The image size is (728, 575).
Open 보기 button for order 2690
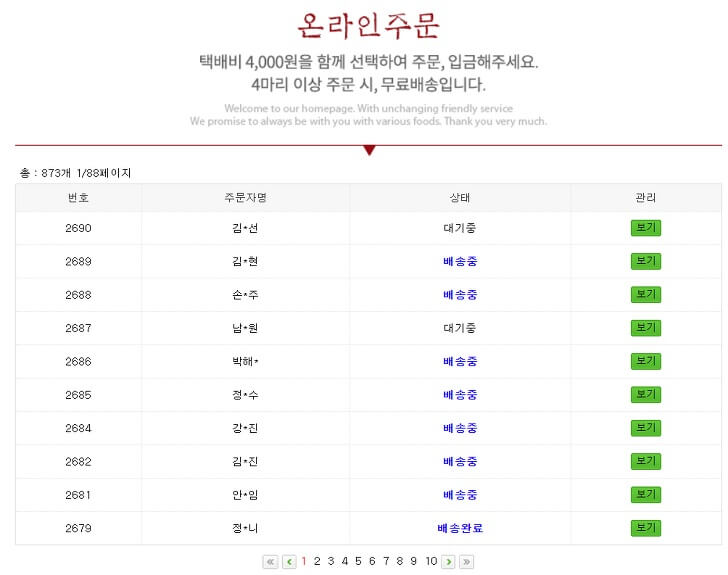[x=645, y=228]
